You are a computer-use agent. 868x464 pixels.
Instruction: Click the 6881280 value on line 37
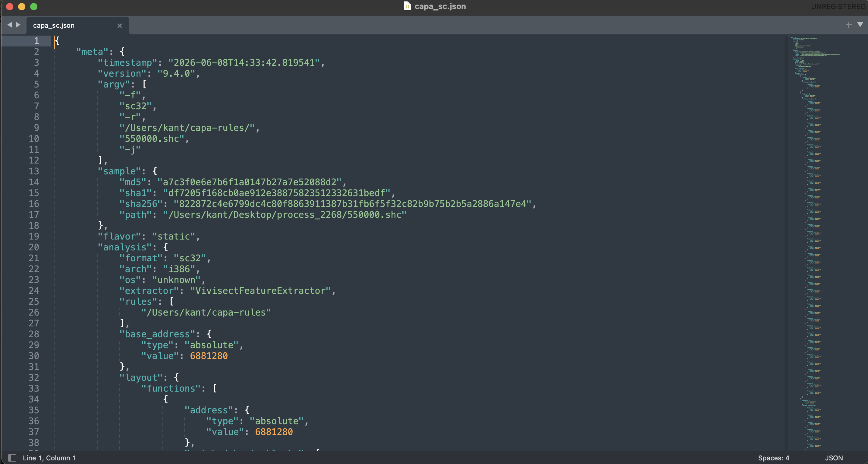coord(274,432)
